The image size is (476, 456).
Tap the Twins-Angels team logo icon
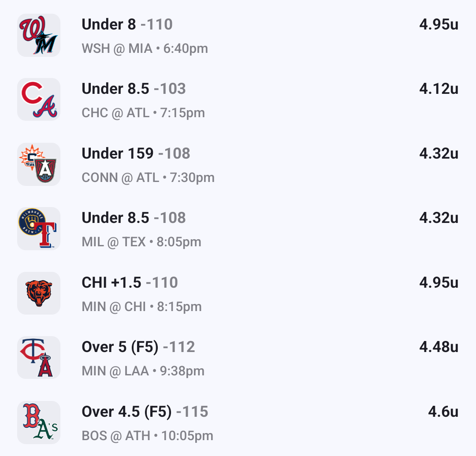(x=39, y=358)
